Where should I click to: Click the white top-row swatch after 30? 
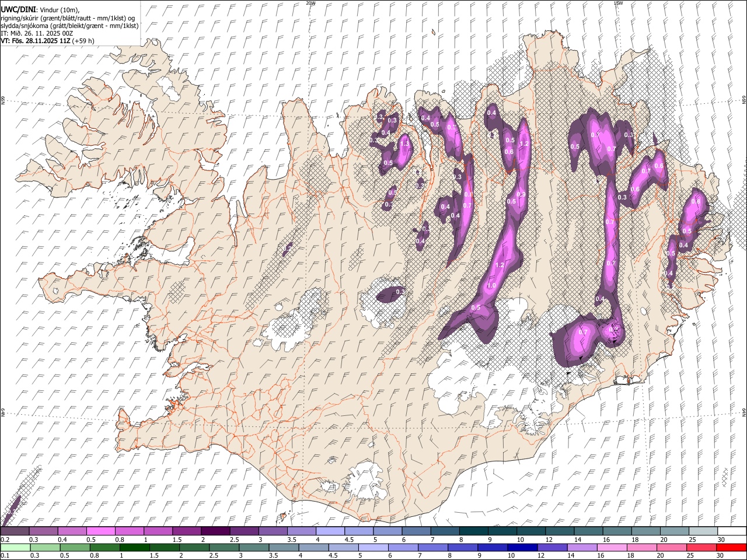point(732,531)
